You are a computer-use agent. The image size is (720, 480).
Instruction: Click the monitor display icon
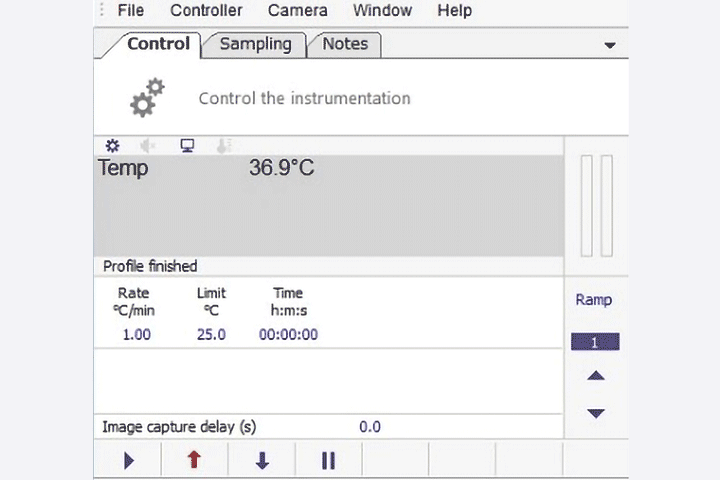[187, 146]
